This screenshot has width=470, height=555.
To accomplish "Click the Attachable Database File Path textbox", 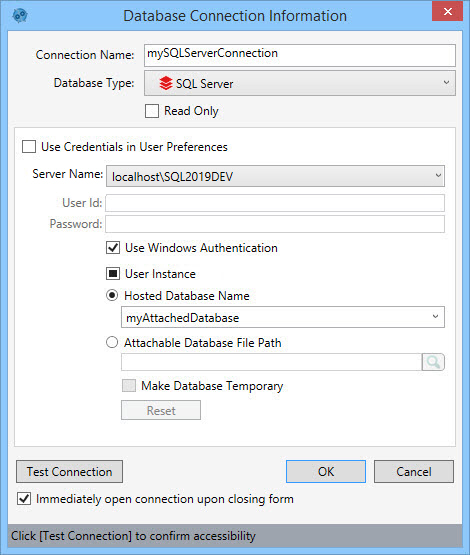I will click(x=271, y=362).
